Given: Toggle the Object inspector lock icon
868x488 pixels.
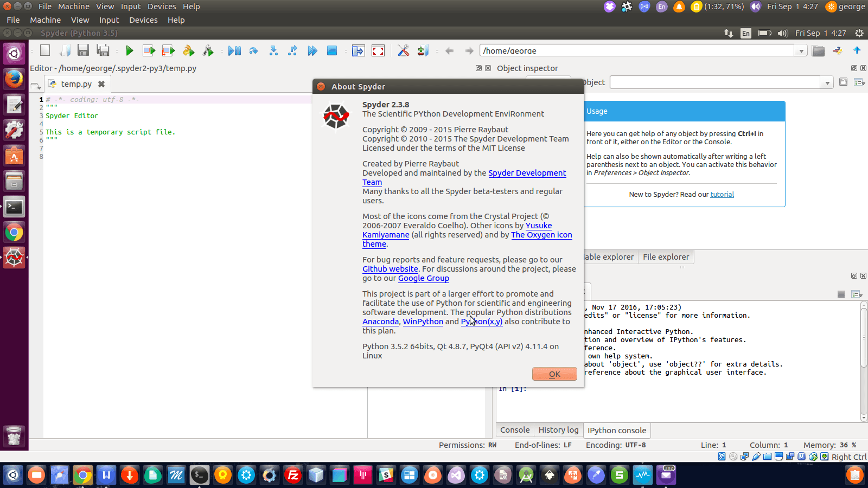Looking at the screenshot, I should [843, 82].
